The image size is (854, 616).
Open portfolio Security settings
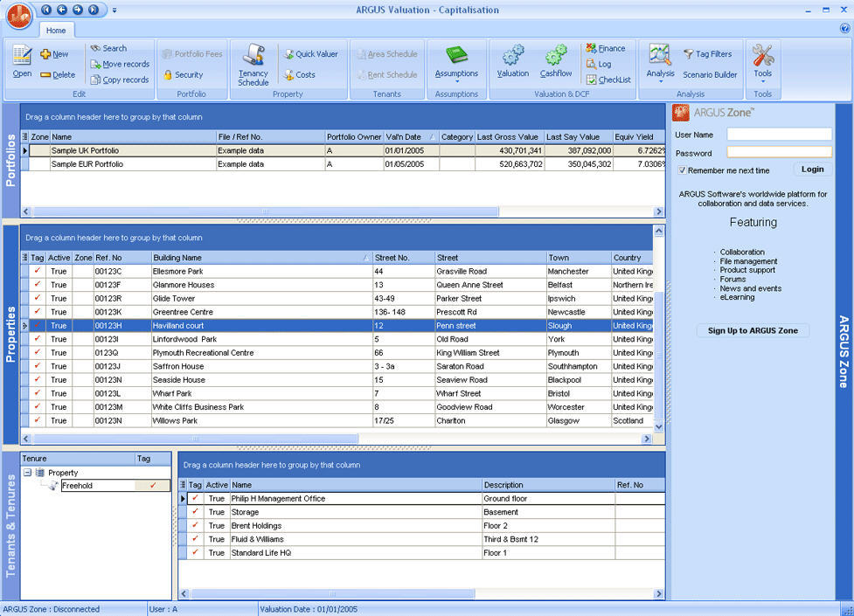(183, 74)
